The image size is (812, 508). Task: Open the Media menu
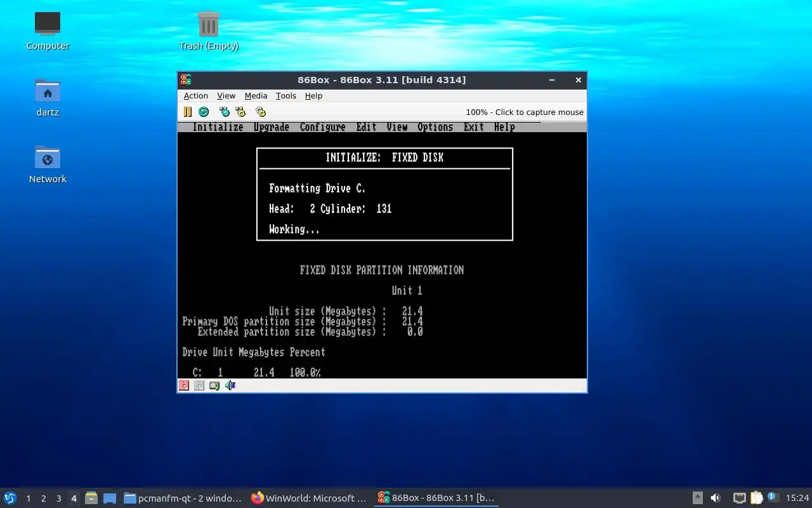pyautogui.click(x=256, y=95)
